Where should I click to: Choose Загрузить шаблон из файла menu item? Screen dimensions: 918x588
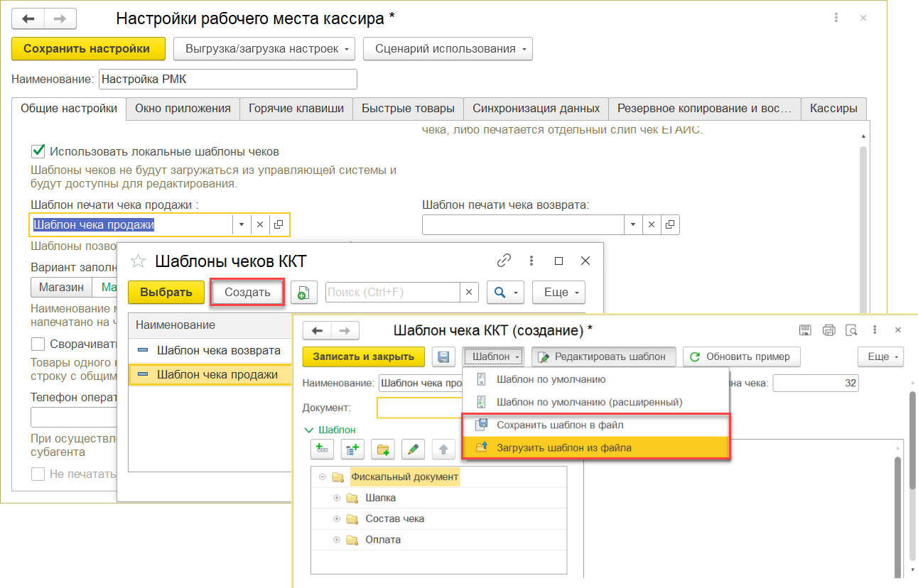pyautogui.click(x=563, y=447)
